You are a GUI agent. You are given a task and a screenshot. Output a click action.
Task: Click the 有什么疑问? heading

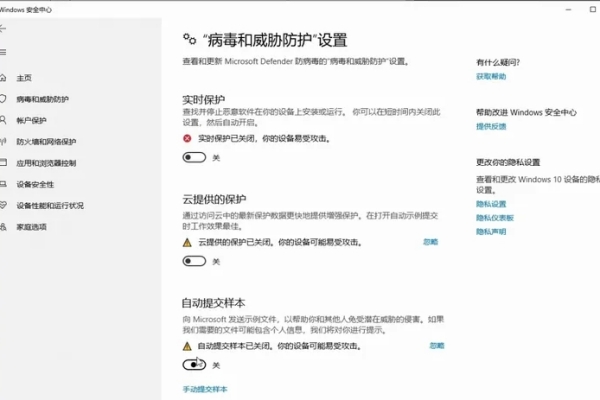[498, 62]
